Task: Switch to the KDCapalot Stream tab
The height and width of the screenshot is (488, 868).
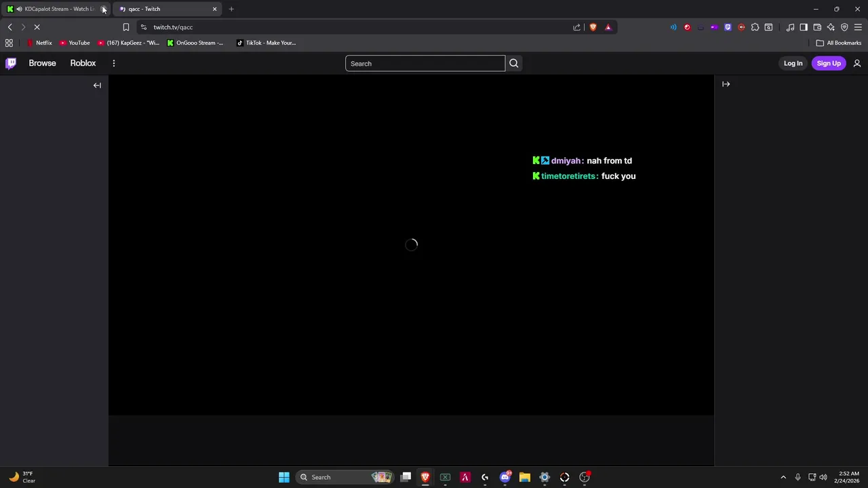Action: [58, 9]
